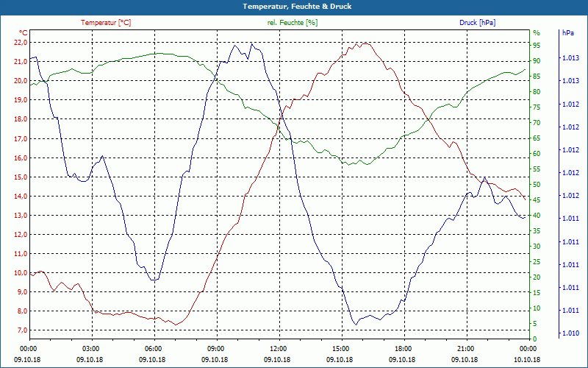Click the '20' humidity axis value
This screenshot has height=368, width=588.
[x=537, y=277]
